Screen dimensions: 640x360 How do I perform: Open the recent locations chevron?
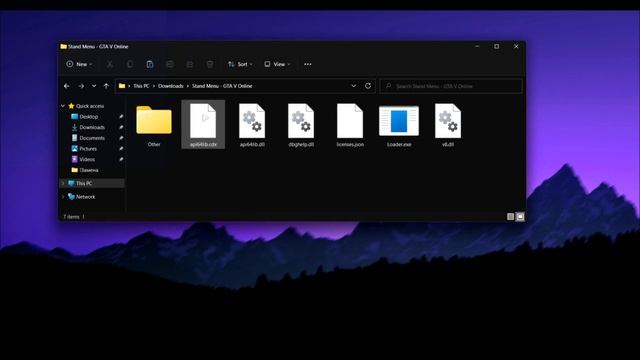[94, 86]
